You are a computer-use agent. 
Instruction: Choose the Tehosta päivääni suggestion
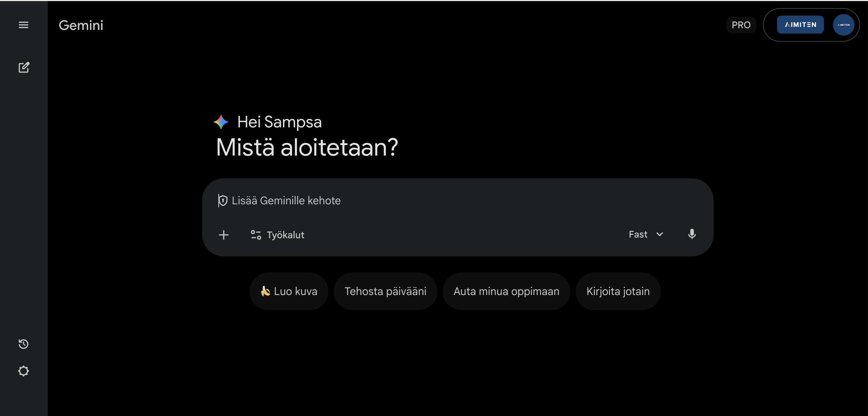[386, 291]
